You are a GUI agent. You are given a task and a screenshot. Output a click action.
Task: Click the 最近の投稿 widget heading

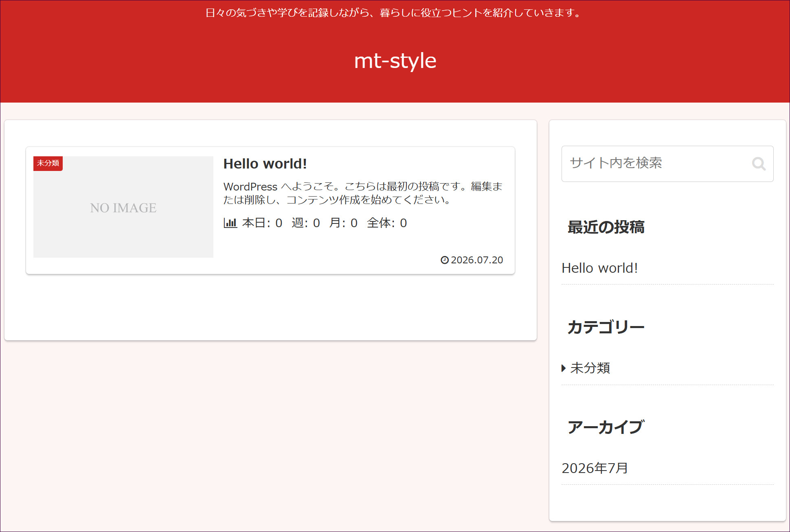[606, 227]
